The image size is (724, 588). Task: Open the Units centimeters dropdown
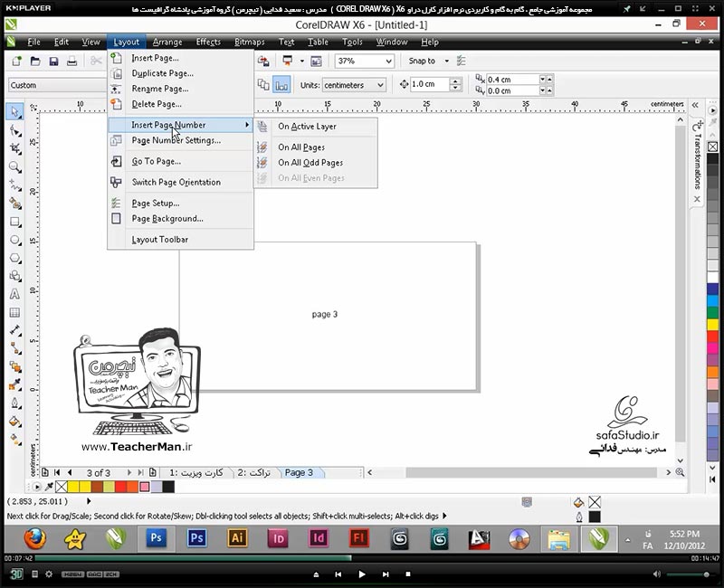click(380, 85)
